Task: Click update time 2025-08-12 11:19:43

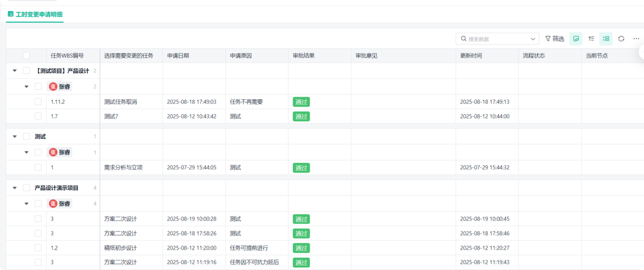Action: [x=485, y=262]
